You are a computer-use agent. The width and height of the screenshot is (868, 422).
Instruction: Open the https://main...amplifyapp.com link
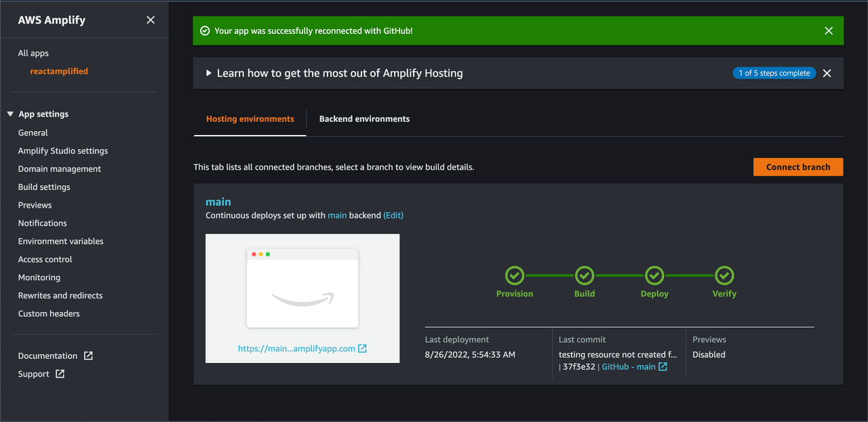[x=296, y=349]
